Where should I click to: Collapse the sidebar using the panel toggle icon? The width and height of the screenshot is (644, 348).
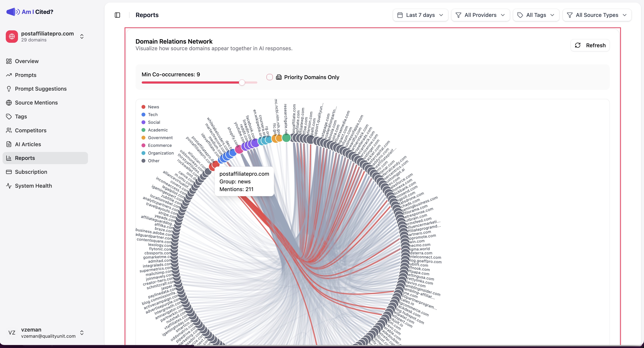tap(117, 15)
